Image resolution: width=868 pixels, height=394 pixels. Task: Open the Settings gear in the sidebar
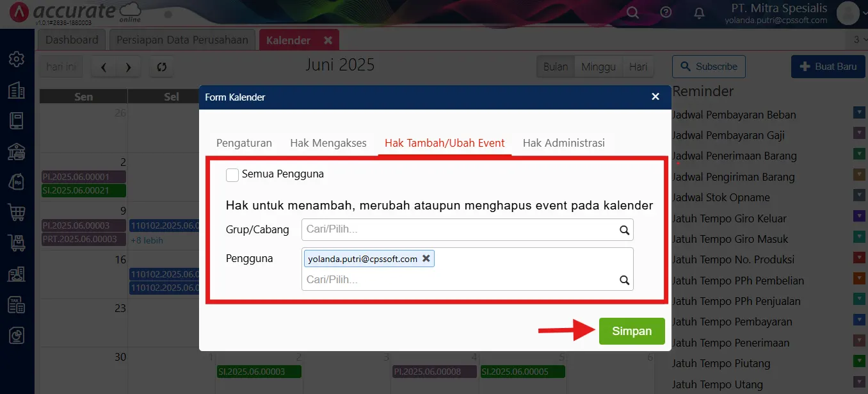(x=17, y=58)
